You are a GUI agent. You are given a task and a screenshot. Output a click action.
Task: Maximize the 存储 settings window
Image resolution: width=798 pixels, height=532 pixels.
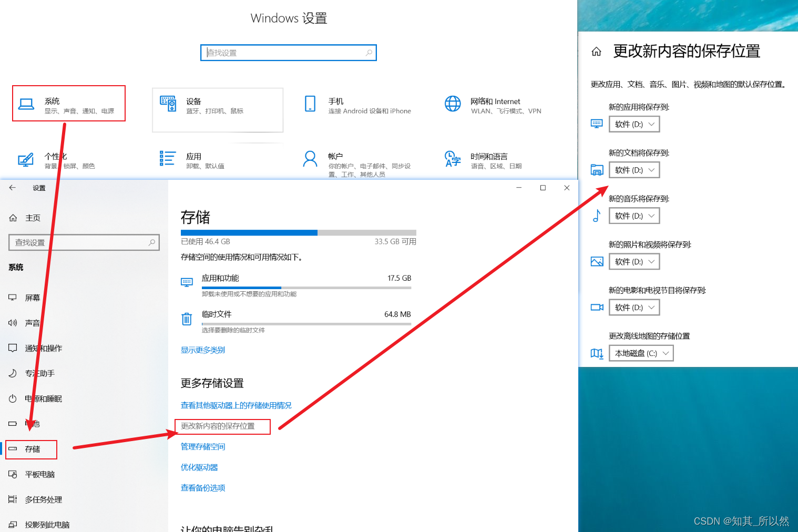(543, 188)
